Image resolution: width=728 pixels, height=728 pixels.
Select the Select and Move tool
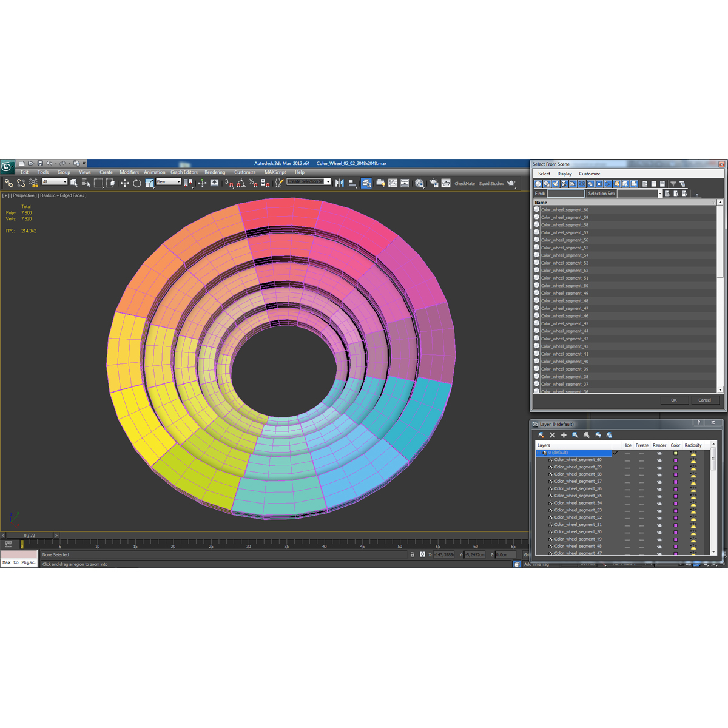coord(126,182)
